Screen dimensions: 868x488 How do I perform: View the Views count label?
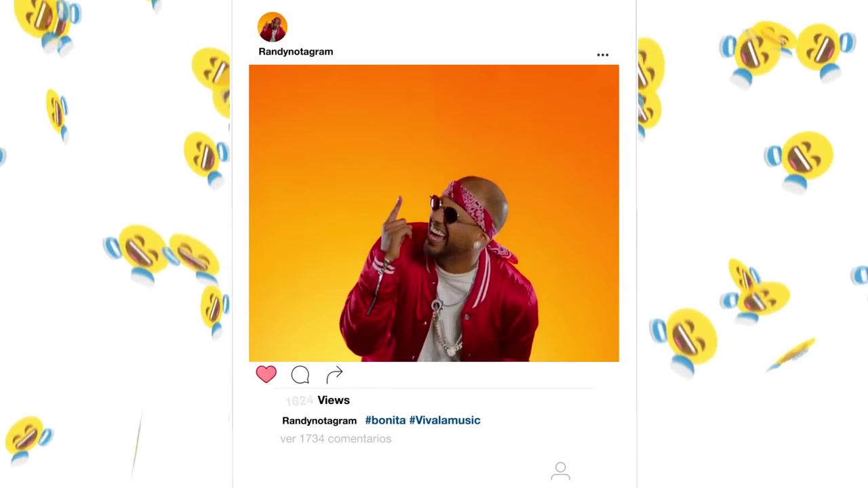[x=334, y=401]
